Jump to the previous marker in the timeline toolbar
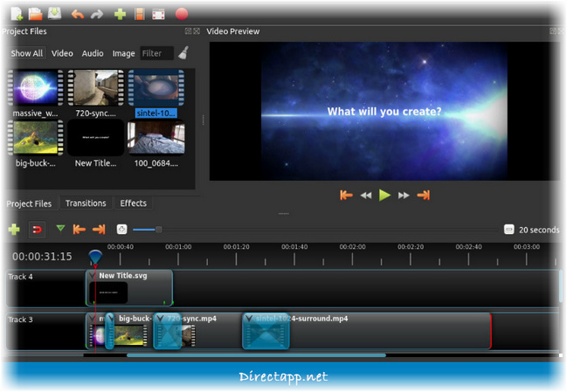Screen dimensions: 567x392 click(x=80, y=229)
